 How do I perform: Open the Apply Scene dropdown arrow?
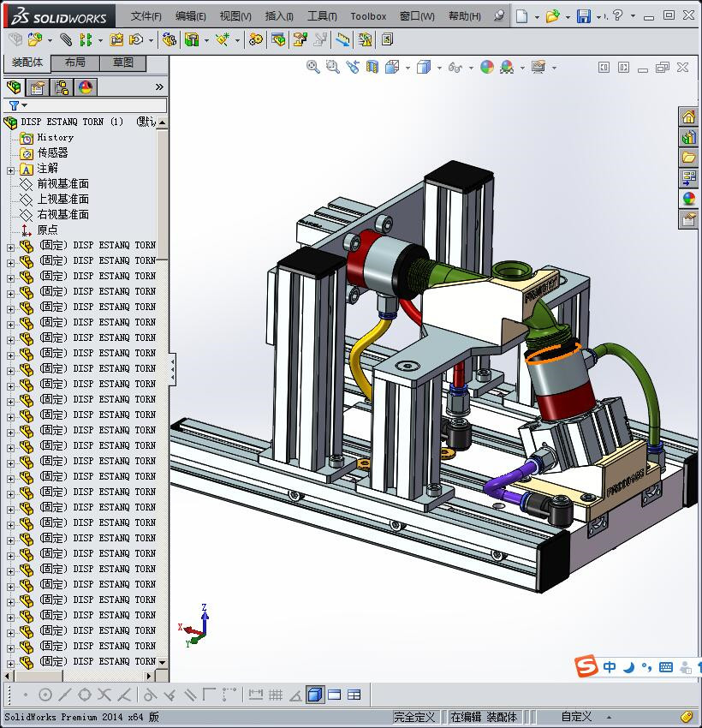pos(522,69)
